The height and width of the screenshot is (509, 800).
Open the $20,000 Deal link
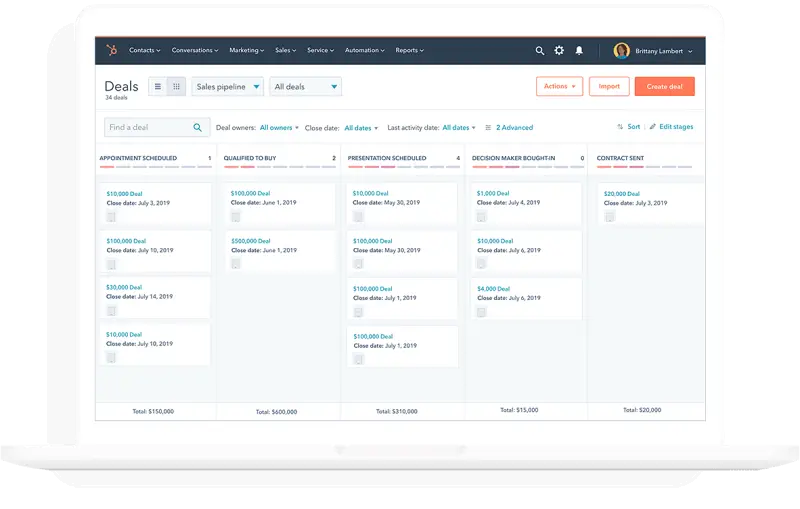621,194
